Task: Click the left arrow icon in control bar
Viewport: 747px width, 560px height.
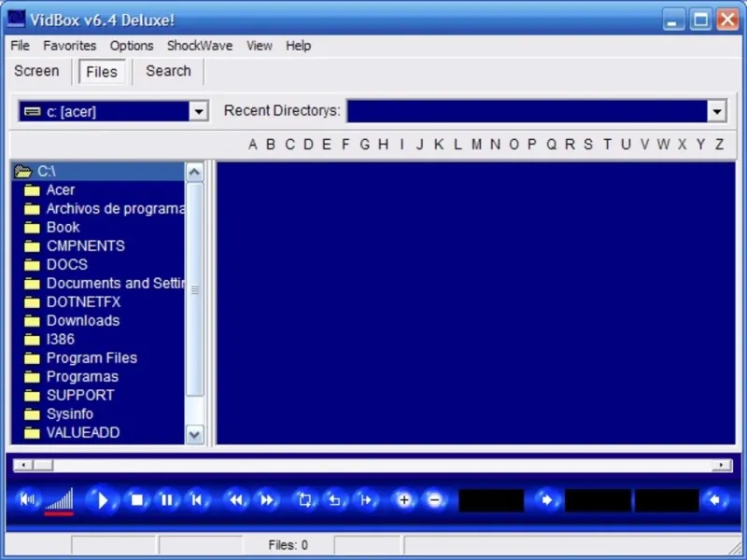Action: click(714, 500)
